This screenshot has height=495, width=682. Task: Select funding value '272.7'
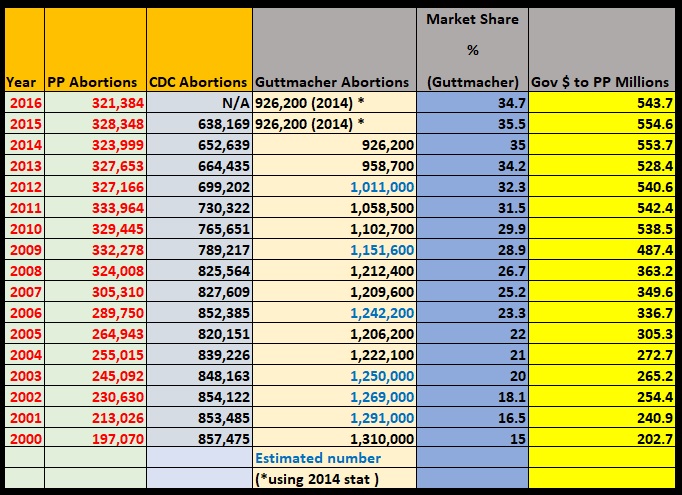tap(655, 355)
